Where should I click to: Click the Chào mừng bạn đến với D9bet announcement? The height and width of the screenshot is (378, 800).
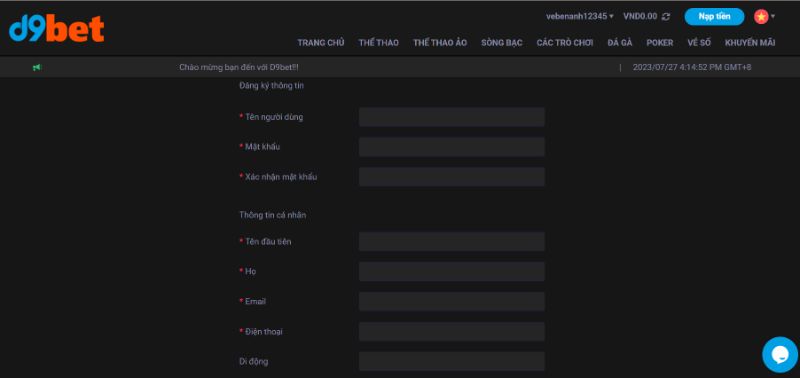click(239, 67)
